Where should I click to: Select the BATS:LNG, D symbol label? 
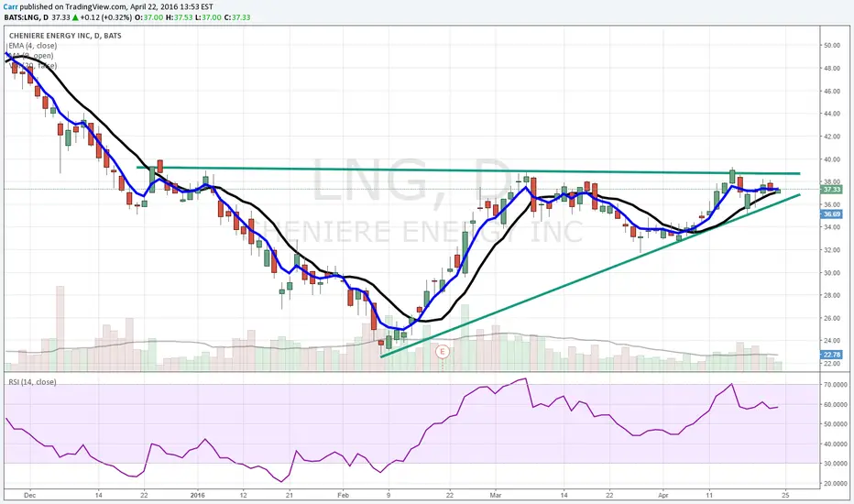pyautogui.click(x=27, y=17)
